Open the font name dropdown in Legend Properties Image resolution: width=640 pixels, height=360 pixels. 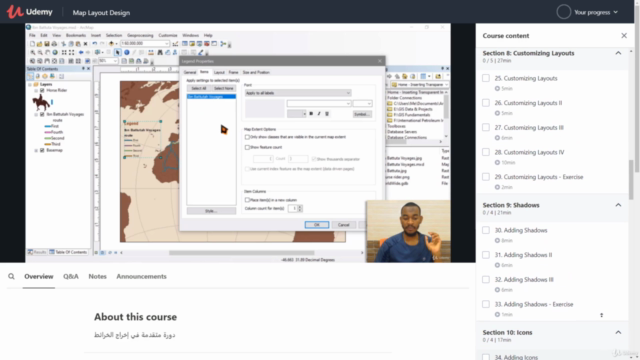point(319,104)
